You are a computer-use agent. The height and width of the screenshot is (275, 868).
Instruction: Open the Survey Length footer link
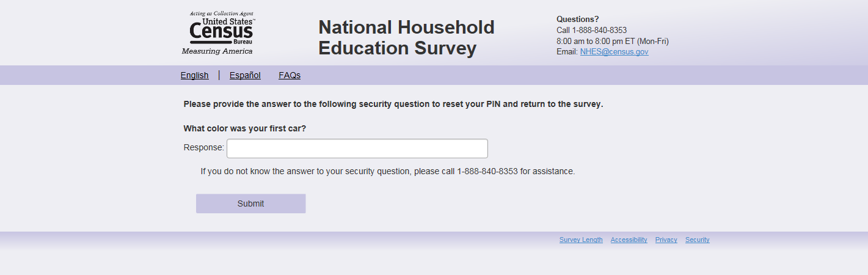point(581,240)
